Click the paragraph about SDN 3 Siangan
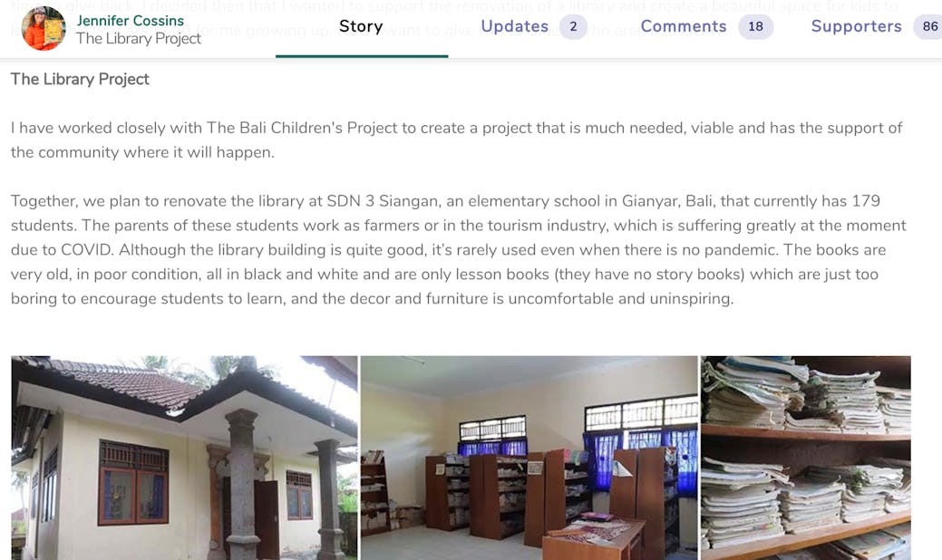942x560 pixels. point(459,250)
